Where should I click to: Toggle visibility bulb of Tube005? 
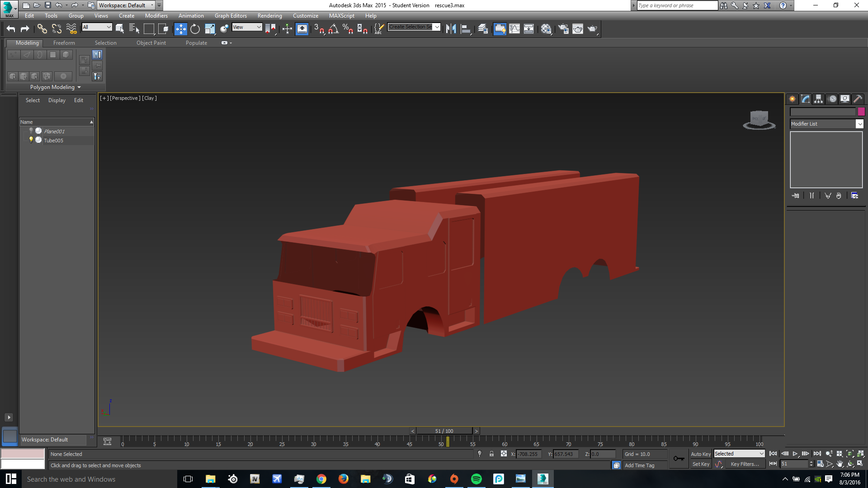coord(31,140)
